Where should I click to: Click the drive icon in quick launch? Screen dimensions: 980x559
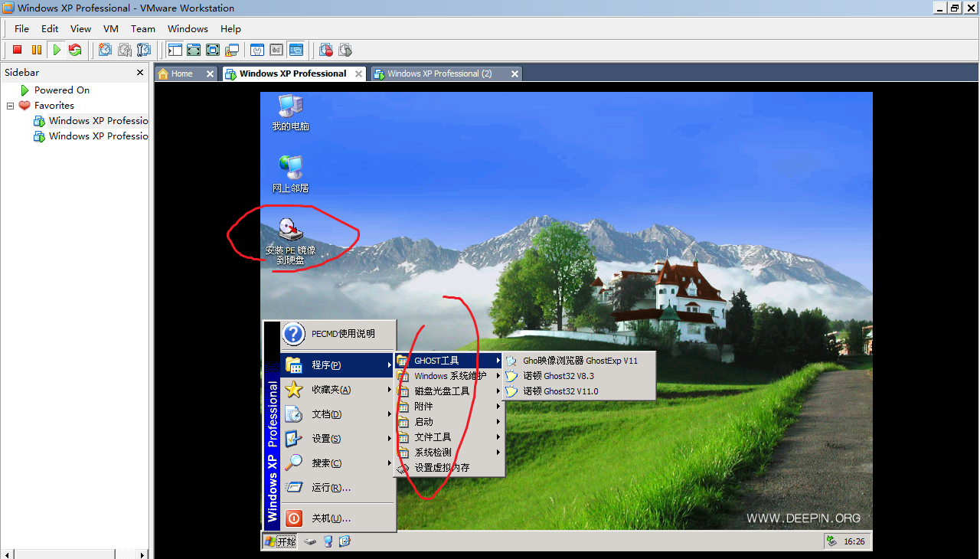point(310,541)
